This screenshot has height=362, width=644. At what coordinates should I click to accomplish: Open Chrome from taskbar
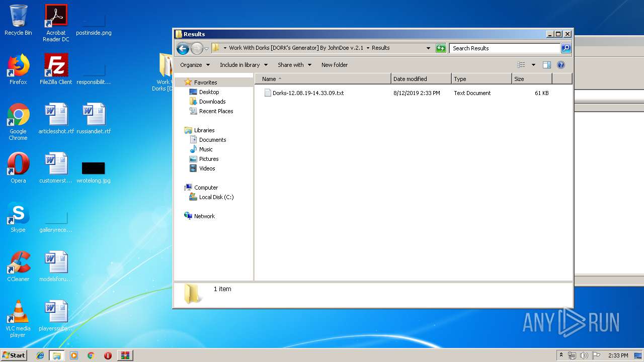click(x=91, y=355)
